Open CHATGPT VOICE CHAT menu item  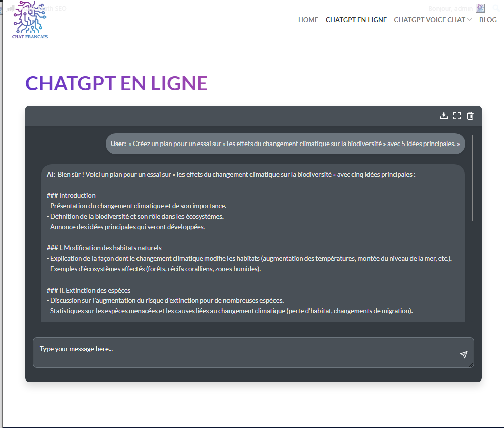tap(429, 20)
